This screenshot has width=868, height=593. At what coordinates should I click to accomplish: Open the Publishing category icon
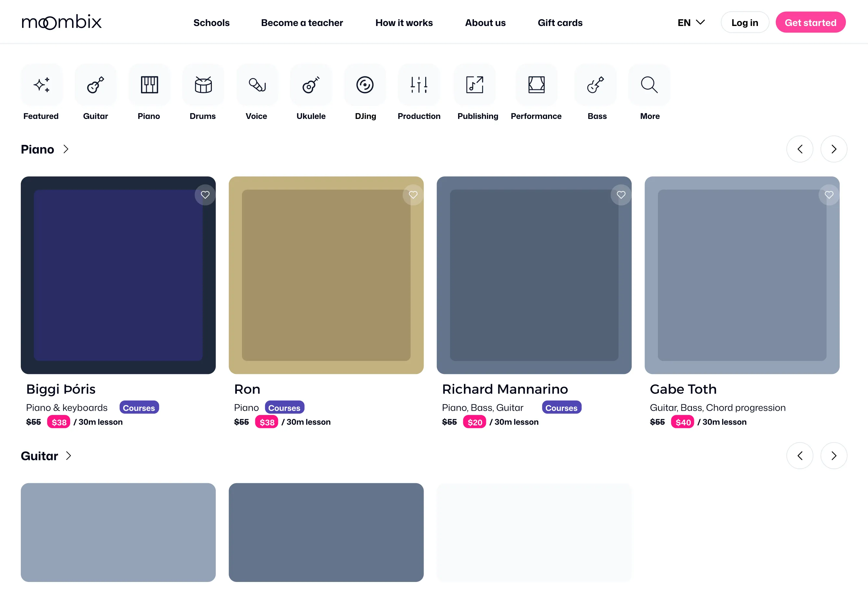(474, 85)
